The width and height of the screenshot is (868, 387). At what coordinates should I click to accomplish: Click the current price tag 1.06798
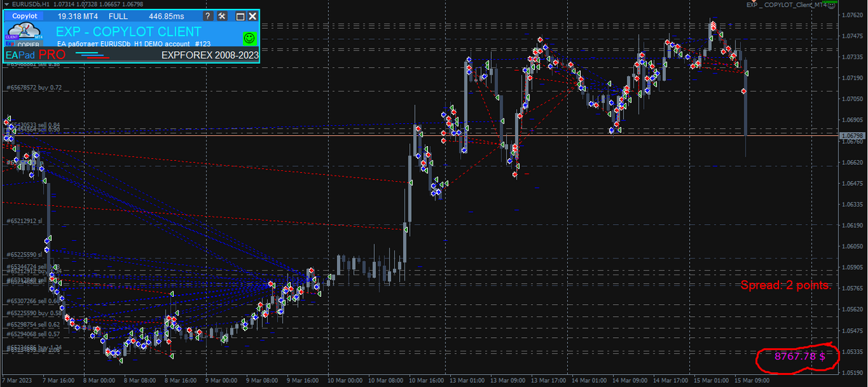pyautogui.click(x=853, y=135)
